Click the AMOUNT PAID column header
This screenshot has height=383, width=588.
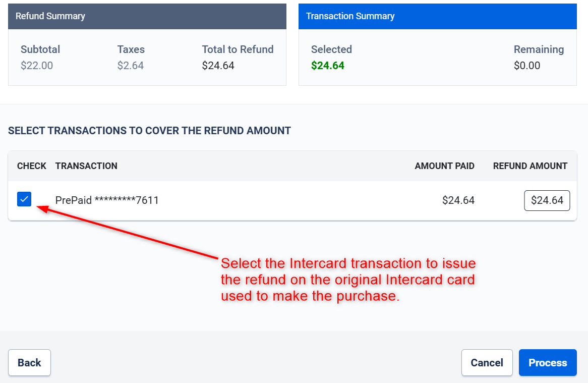click(444, 166)
